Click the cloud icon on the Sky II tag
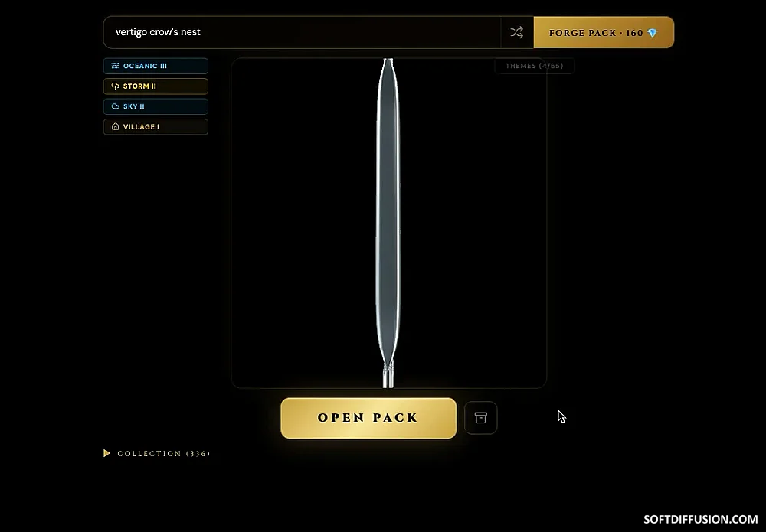 [x=116, y=106]
